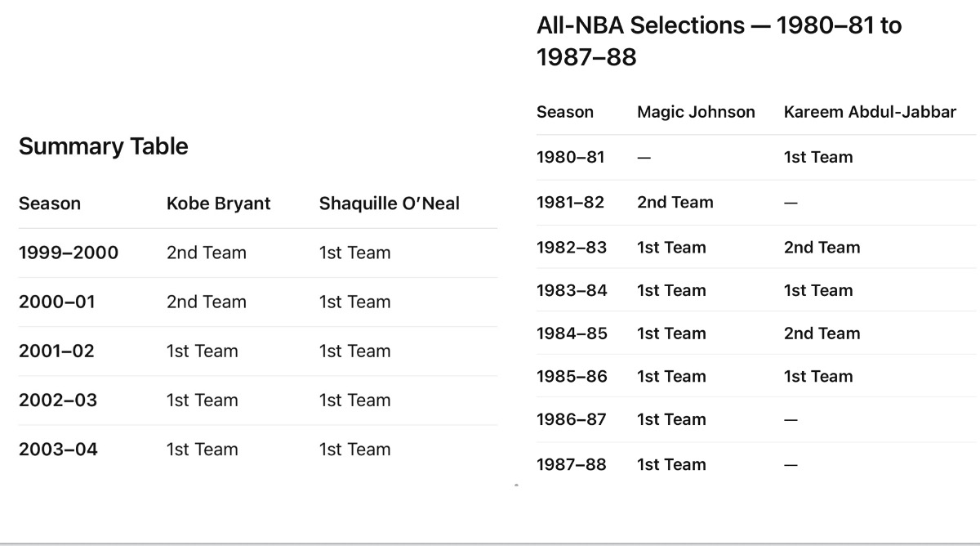Click the All-NBA Selections title heading
Screen dimensions: 980x546
(719, 41)
